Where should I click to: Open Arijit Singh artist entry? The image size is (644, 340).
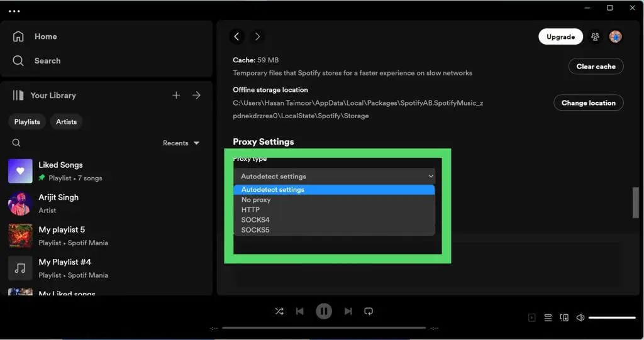(x=107, y=203)
